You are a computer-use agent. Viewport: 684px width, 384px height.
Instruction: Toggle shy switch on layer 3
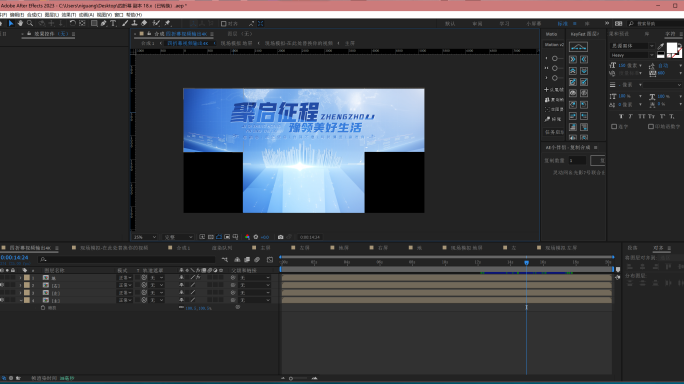181,293
